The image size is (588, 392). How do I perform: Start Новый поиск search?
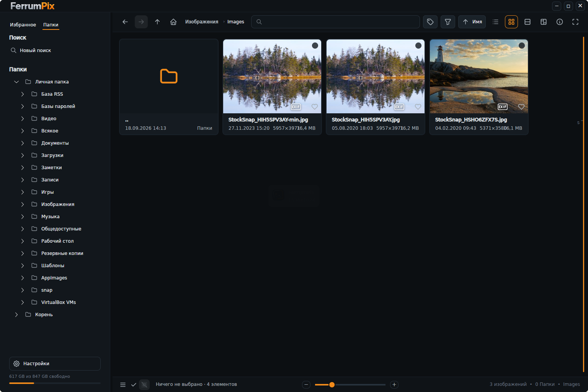pos(35,51)
